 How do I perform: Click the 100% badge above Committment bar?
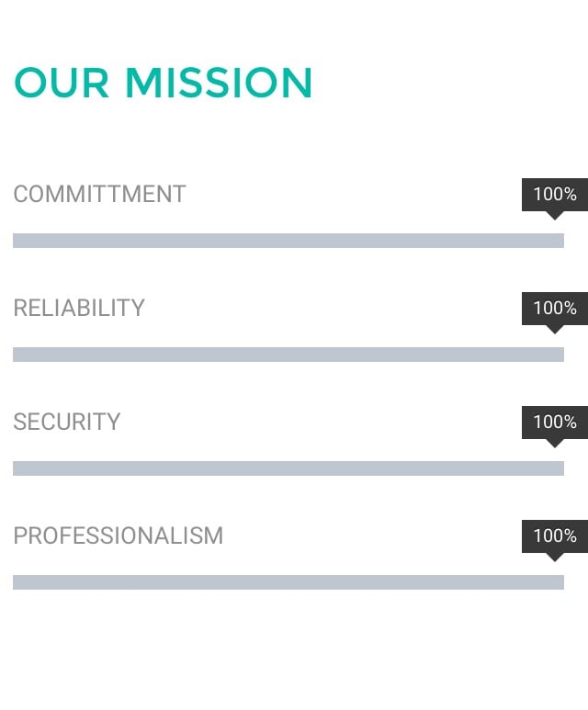pyautogui.click(x=555, y=195)
